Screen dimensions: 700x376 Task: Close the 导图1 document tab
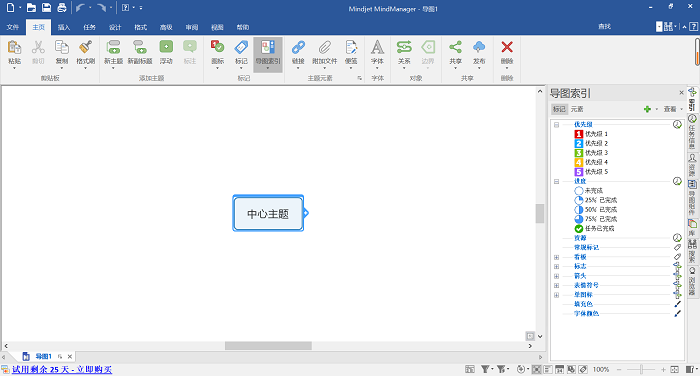tap(70, 356)
